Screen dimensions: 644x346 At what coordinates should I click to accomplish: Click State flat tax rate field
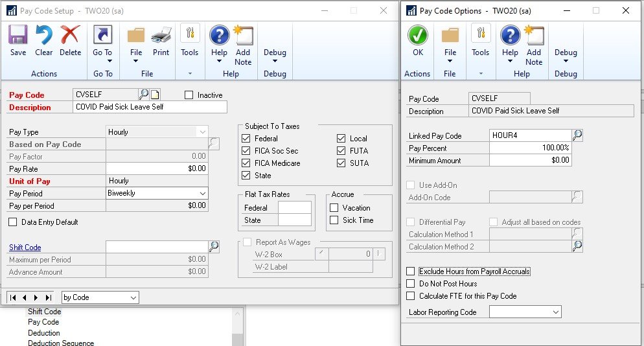tap(295, 220)
